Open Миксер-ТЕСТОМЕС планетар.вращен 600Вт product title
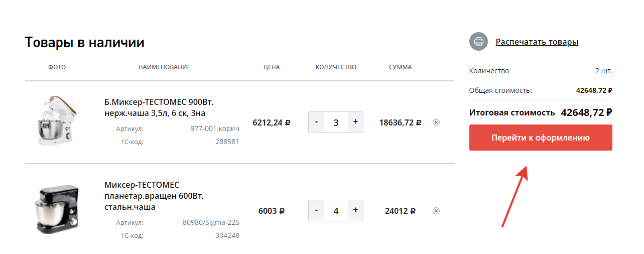Viewport: 644px width, 254px height. 154,196
